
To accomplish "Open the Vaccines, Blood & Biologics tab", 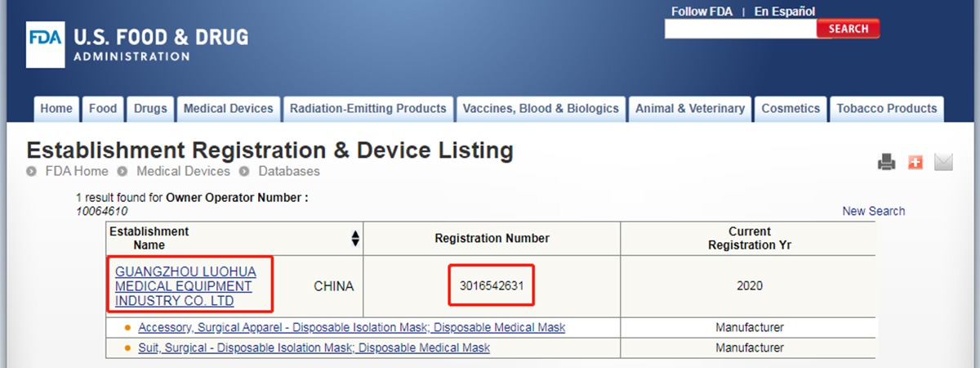I will (541, 109).
